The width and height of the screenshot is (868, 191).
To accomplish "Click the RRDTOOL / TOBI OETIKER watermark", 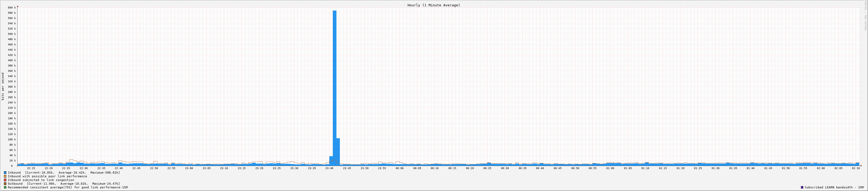I will pyautogui.click(x=865, y=15).
